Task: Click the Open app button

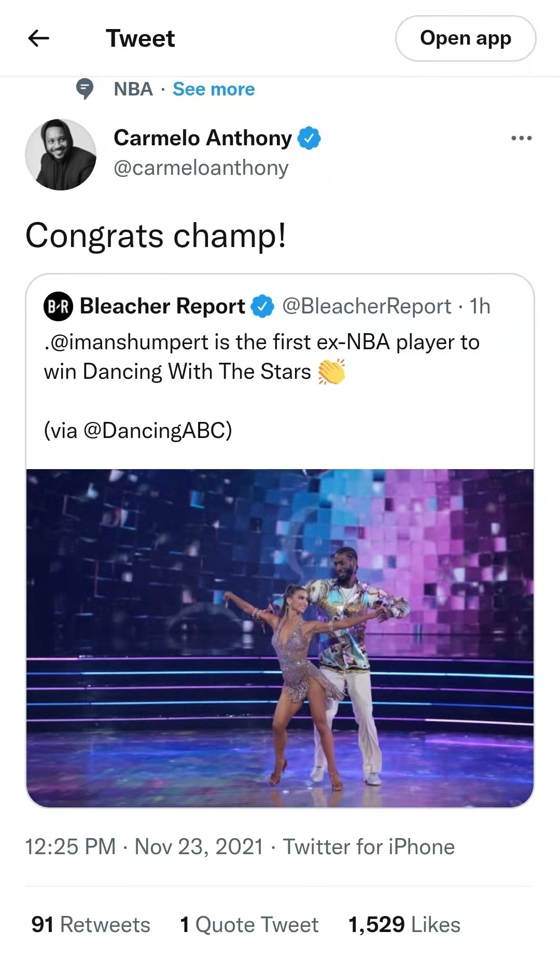Action: click(x=466, y=38)
